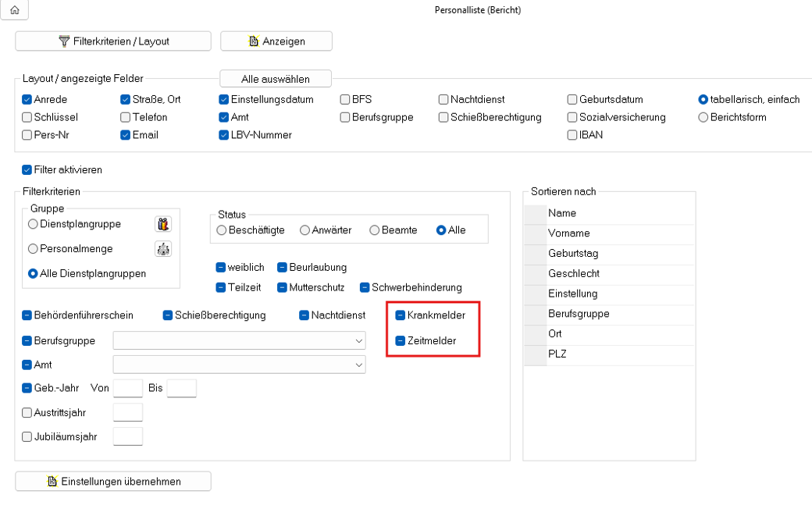Open the Amt filter dropdown

(239, 365)
